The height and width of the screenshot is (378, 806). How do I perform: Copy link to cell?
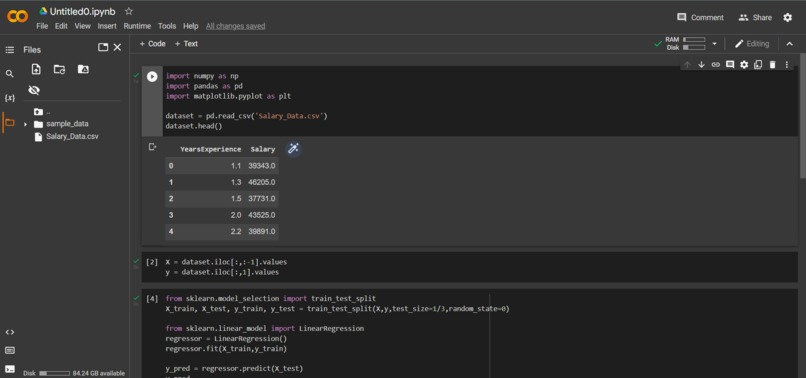[x=716, y=65]
